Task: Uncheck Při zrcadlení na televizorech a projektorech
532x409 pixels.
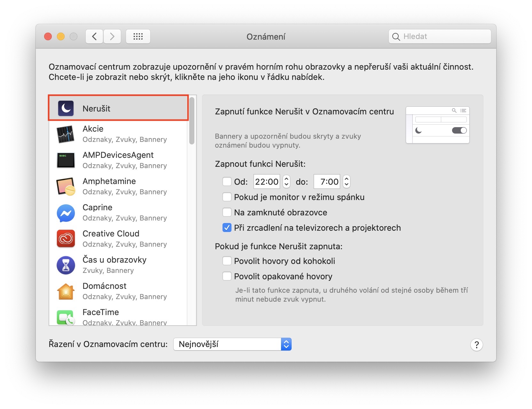Action: [x=227, y=228]
